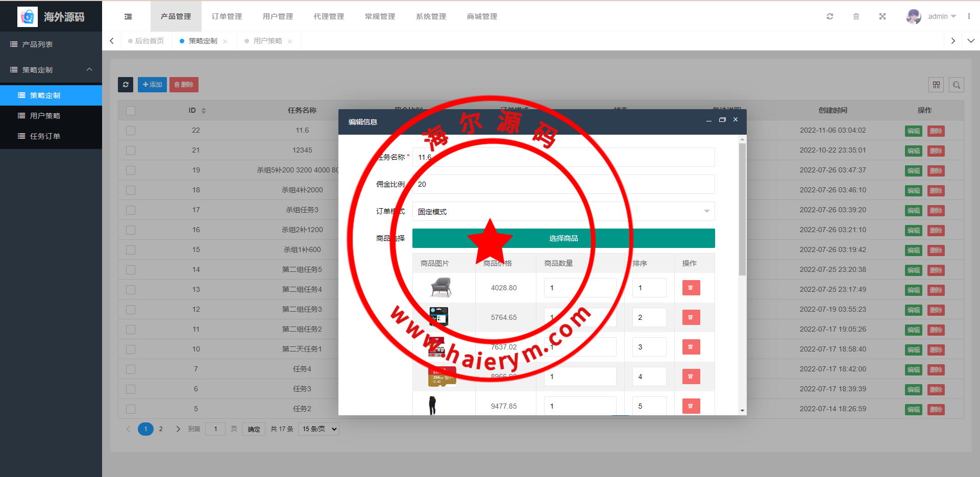This screenshot has height=477, width=980.
Task: Open the 15 条/页 page size dropdown
Action: pyautogui.click(x=320, y=429)
